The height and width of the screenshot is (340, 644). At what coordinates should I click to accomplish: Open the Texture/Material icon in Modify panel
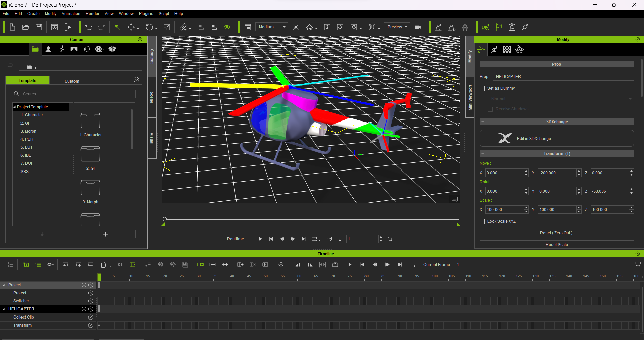click(x=507, y=49)
